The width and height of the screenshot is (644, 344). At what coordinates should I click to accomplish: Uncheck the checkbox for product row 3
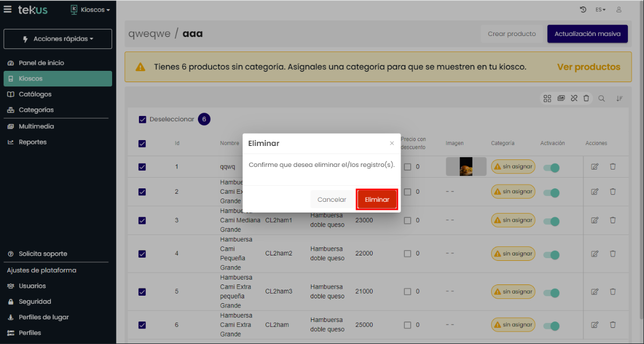point(142,220)
